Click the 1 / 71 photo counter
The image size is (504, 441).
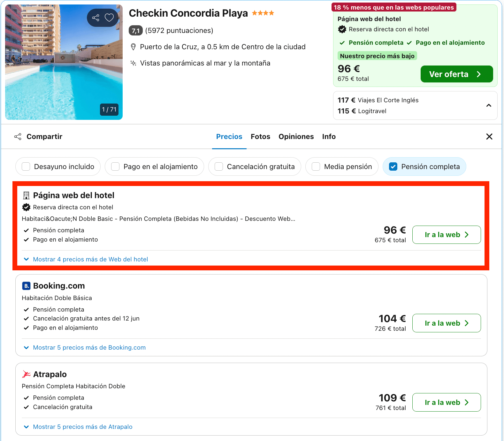coord(109,110)
